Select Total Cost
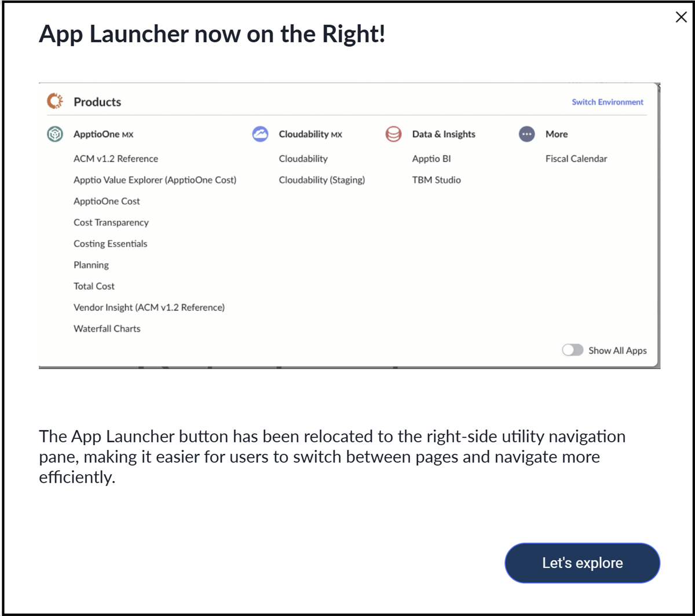This screenshot has height=616, width=695. (x=94, y=286)
